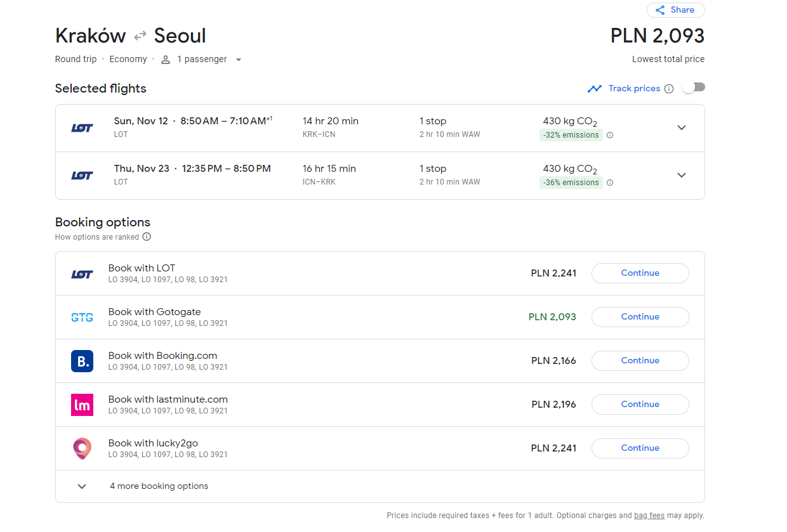
Task: Click the Lowest total price label
Action: pos(668,60)
